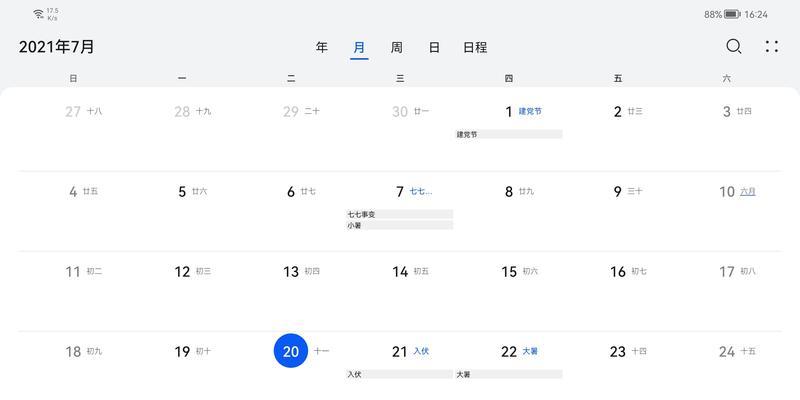Switch to the 周 (week) view tab
Viewport: 800px width, 400px height.
(396, 47)
